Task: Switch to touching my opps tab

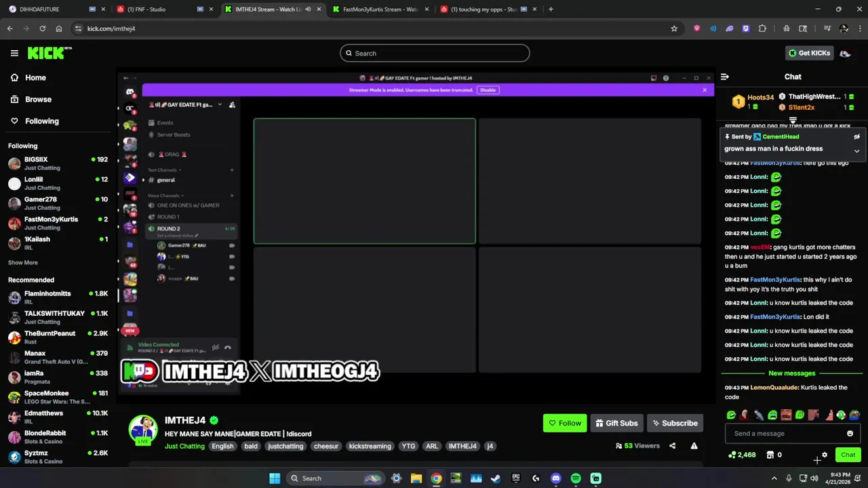Action: [x=488, y=9]
